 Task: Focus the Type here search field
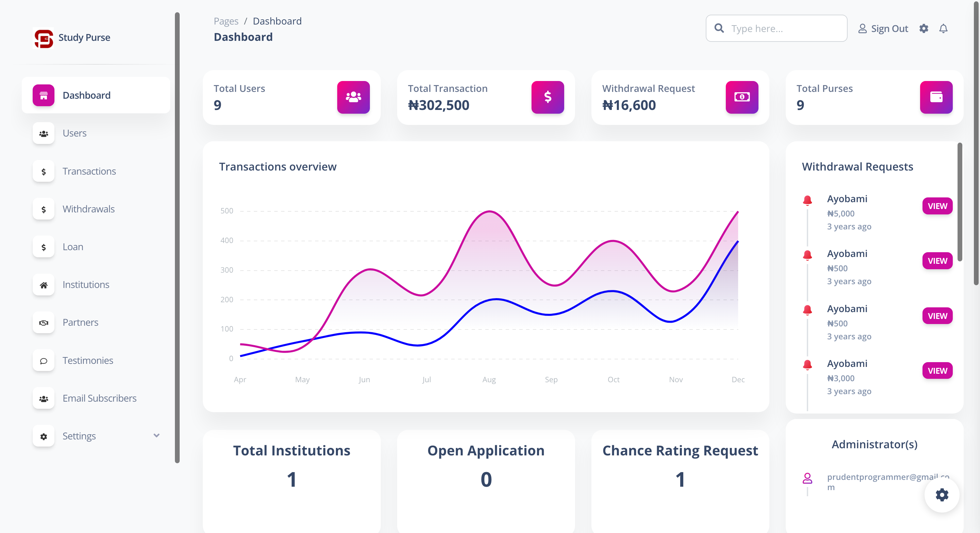pyautogui.click(x=784, y=29)
